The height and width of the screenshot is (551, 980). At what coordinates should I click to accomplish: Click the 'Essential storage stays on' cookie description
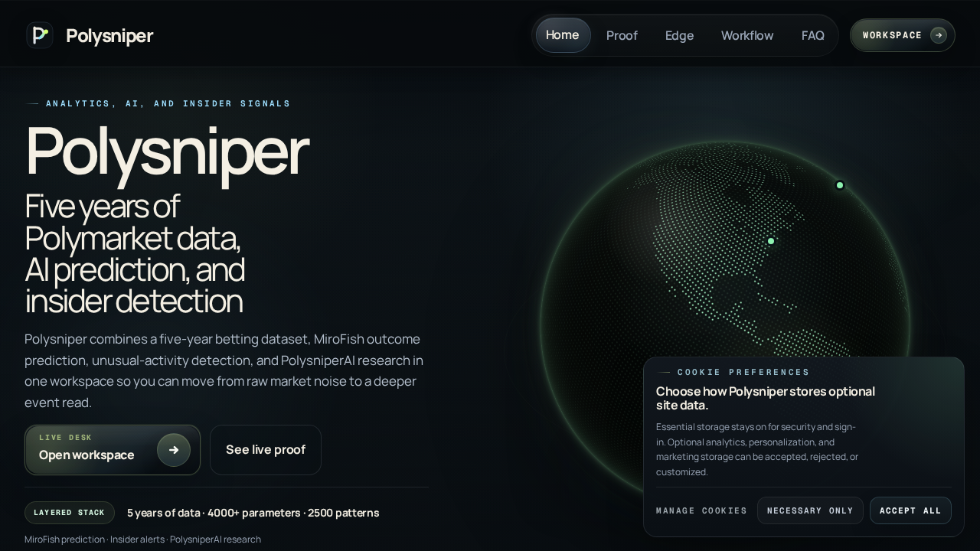(x=757, y=449)
